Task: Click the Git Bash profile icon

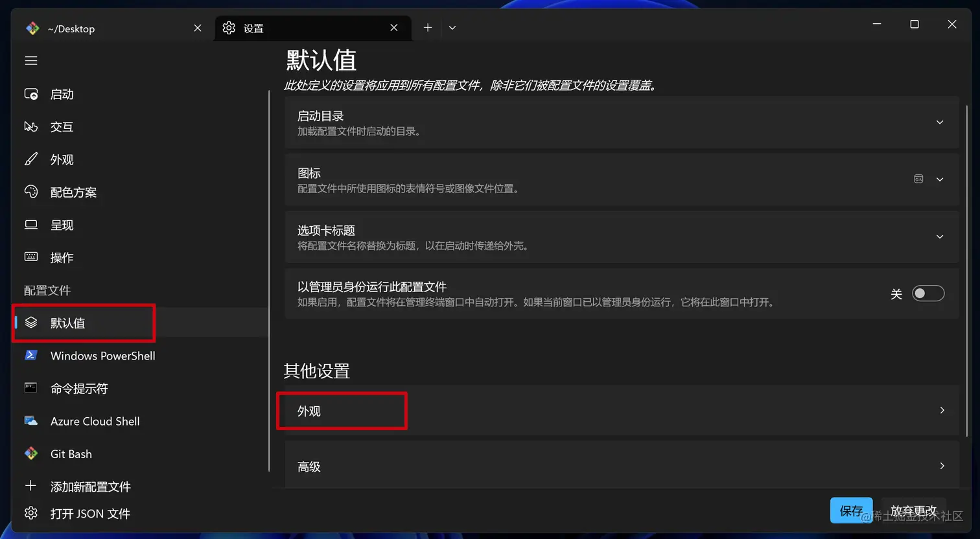Action: click(31, 453)
